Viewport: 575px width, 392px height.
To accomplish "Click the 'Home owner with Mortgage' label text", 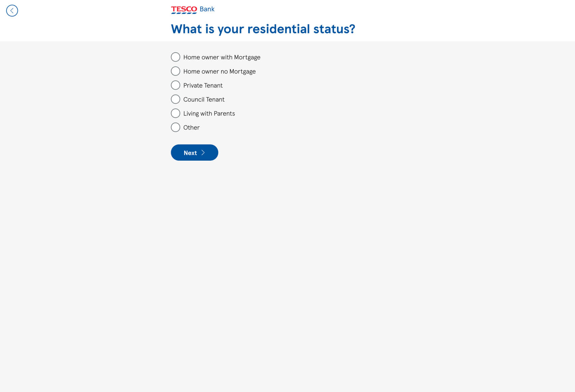I will click(222, 57).
